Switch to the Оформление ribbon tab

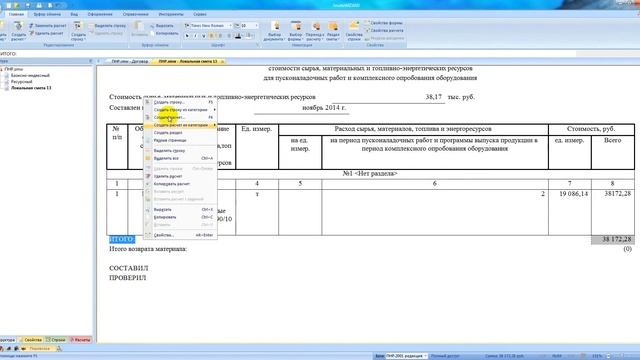click(100, 14)
